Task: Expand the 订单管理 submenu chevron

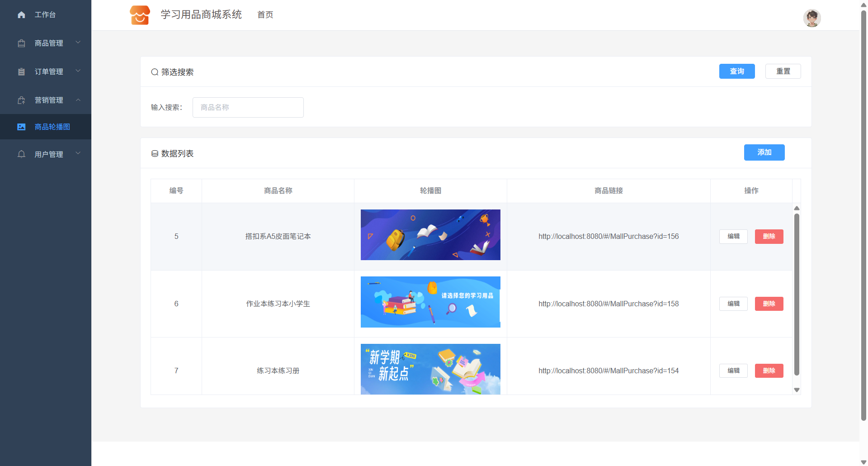Action: (x=78, y=71)
